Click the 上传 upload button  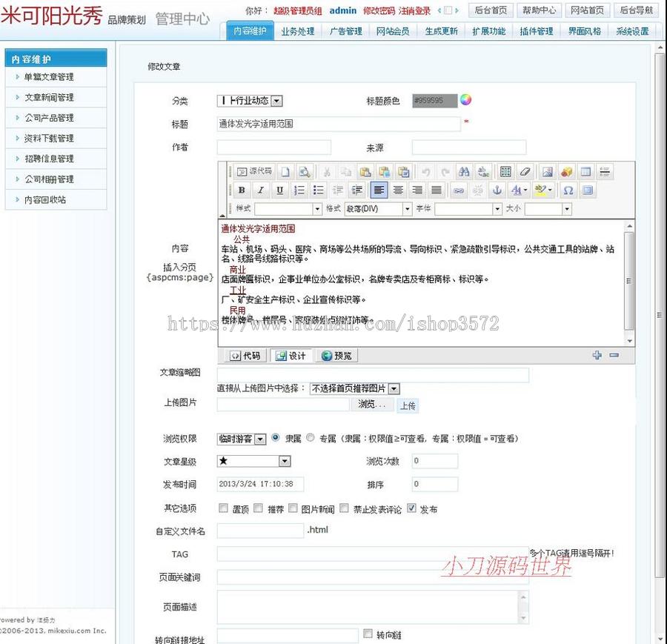pyautogui.click(x=408, y=405)
